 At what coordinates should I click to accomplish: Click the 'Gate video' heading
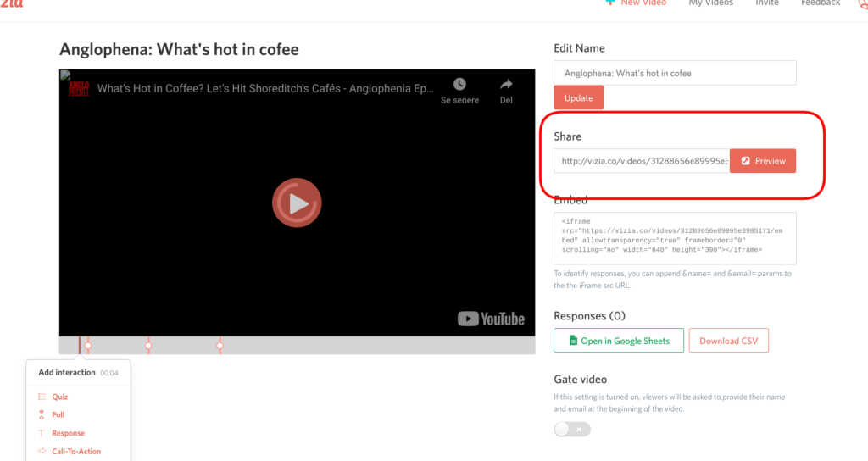pos(580,379)
